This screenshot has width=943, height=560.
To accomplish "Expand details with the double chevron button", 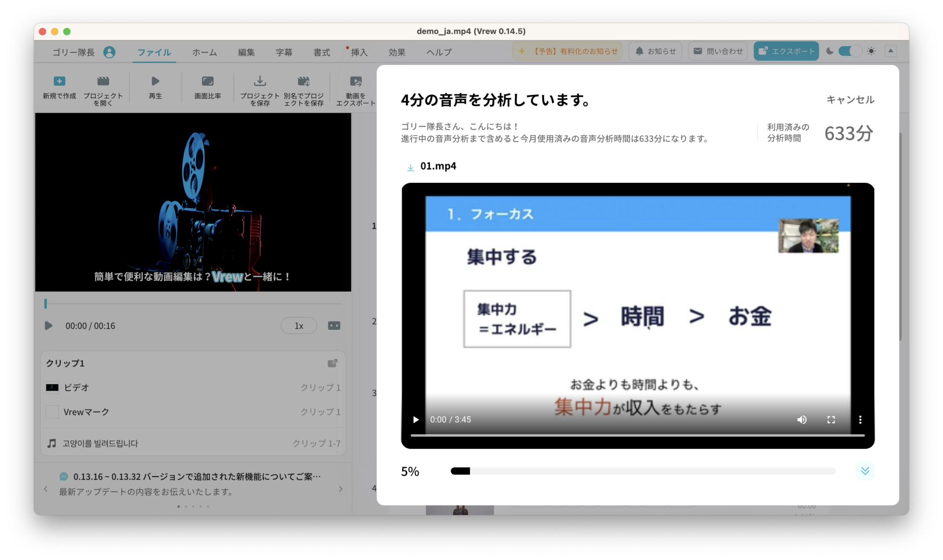I will pos(865,471).
